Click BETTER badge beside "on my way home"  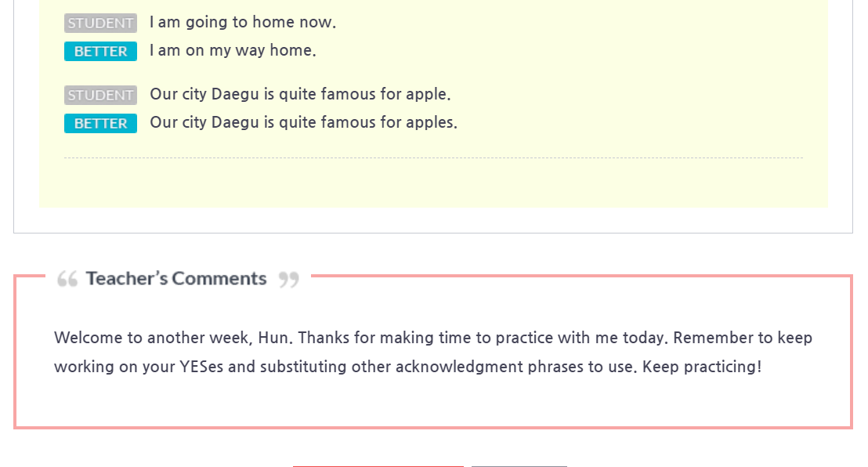[x=100, y=52]
